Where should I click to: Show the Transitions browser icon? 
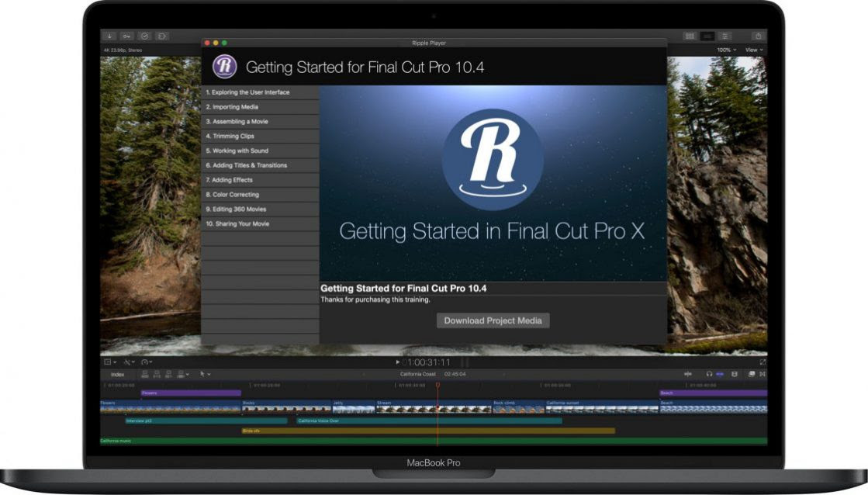point(763,374)
